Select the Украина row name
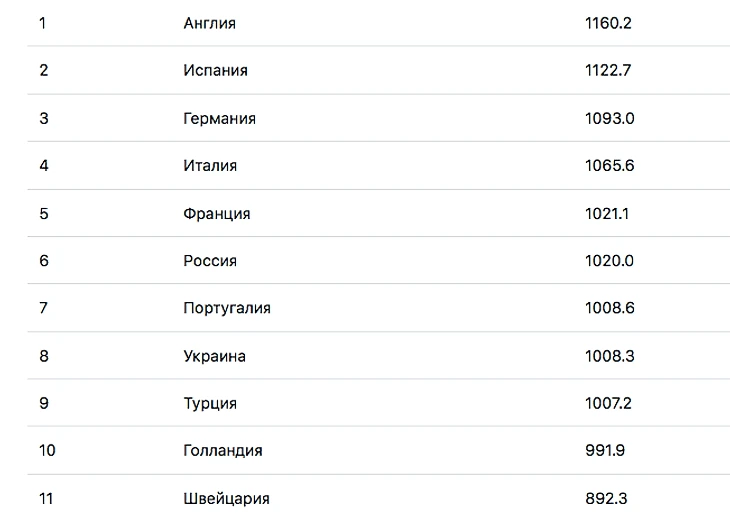 click(x=215, y=356)
